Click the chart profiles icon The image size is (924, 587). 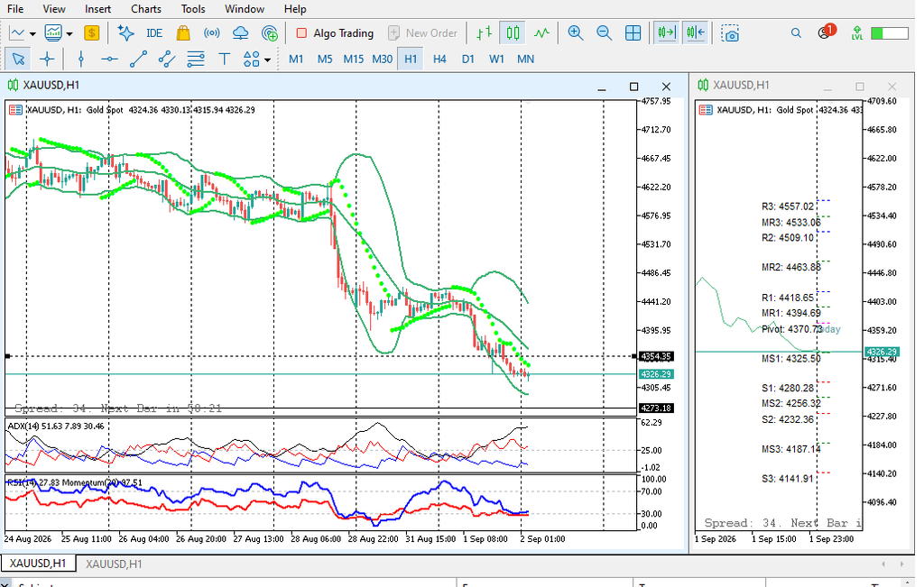53,33
